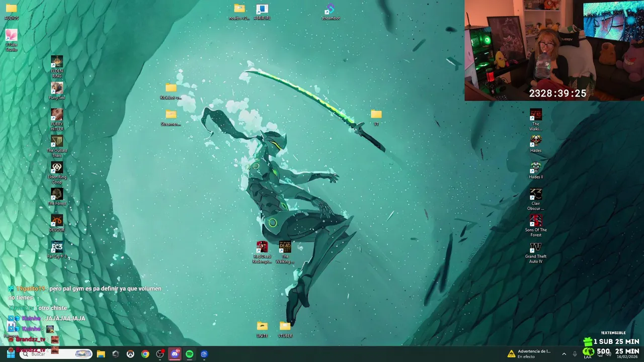Select The Forest desktop shortcut

pyautogui.click(x=57, y=197)
